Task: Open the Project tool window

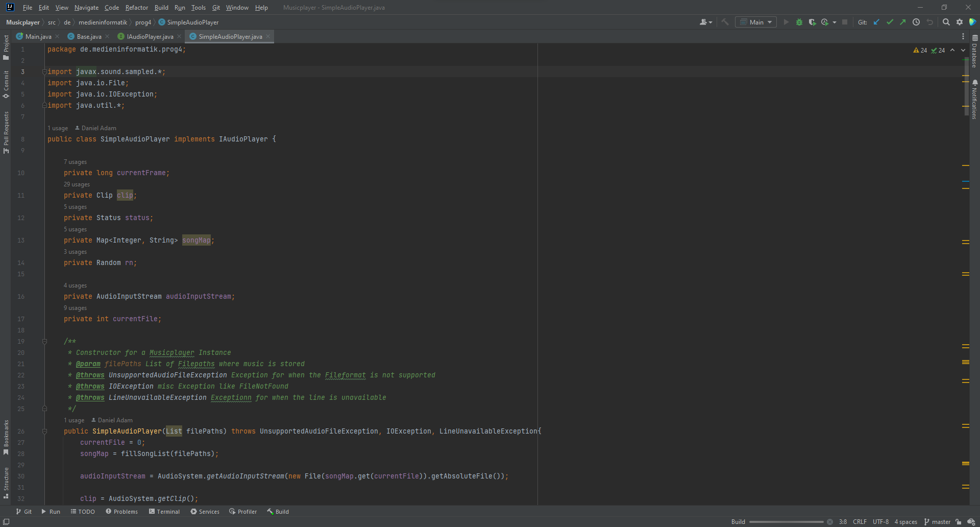Action: 6,47
